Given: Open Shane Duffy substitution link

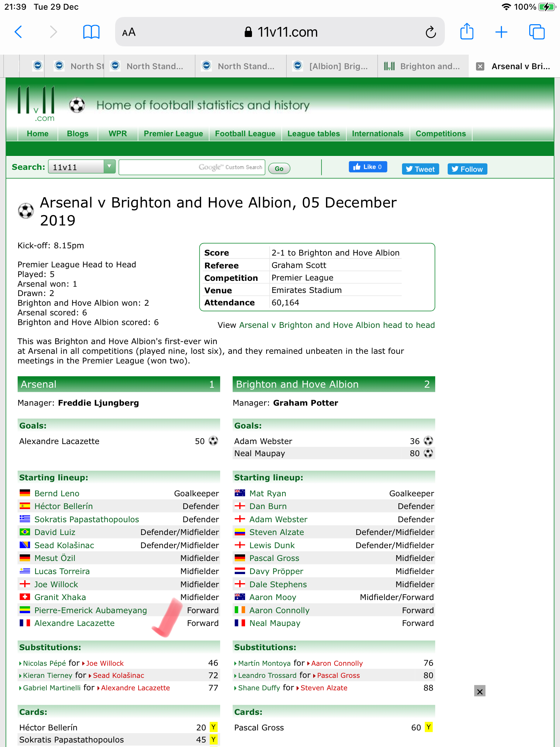Looking at the screenshot, I should (259, 688).
